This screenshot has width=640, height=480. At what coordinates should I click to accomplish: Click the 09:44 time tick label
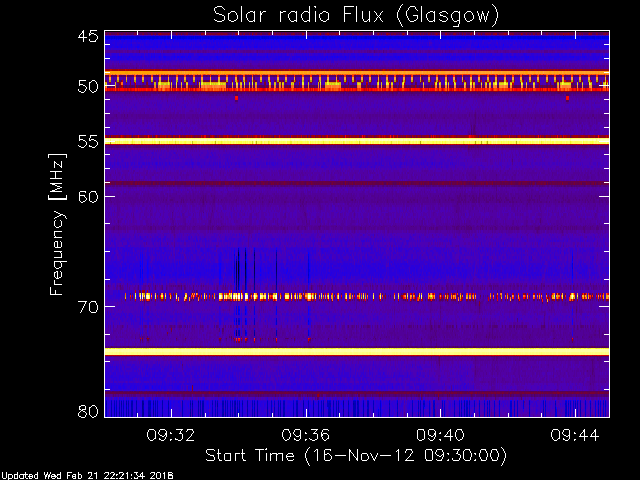pyautogui.click(x=575, y=435)
